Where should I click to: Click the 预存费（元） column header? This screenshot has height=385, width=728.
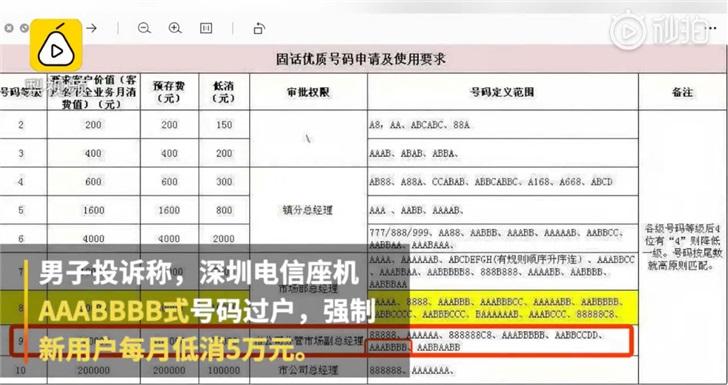[x=169, y=92]
